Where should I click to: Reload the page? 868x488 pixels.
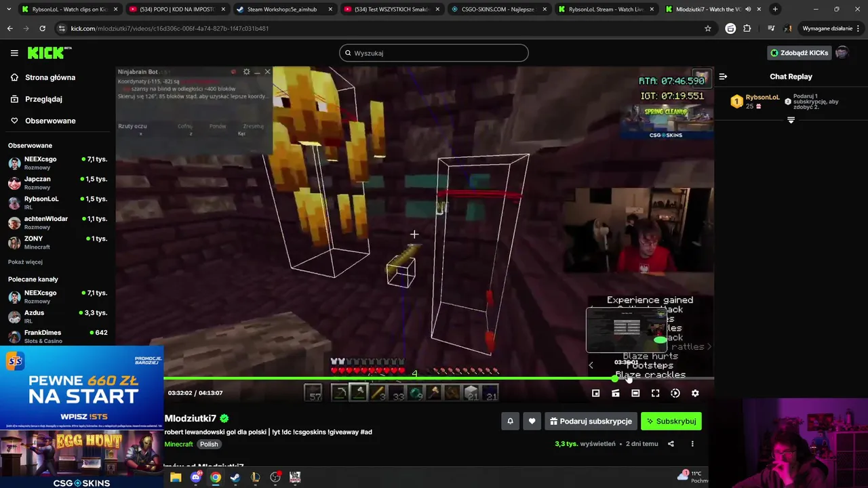pyautogui.click(x=42, y=28)
